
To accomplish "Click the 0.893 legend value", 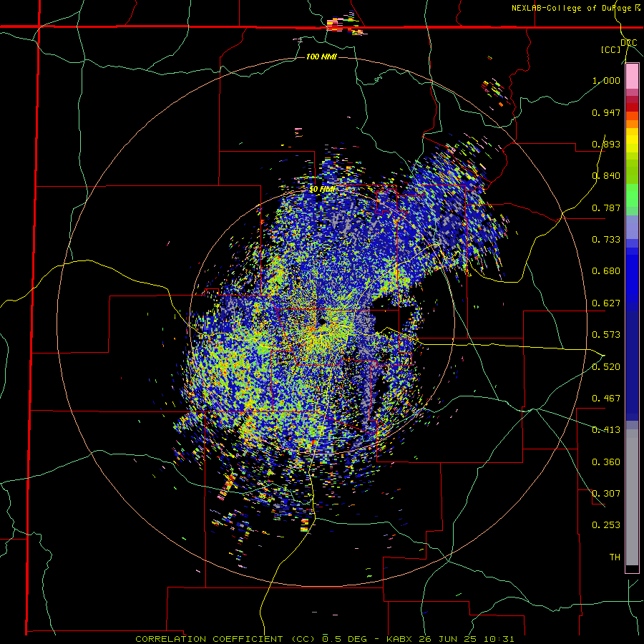I will 606,144.
